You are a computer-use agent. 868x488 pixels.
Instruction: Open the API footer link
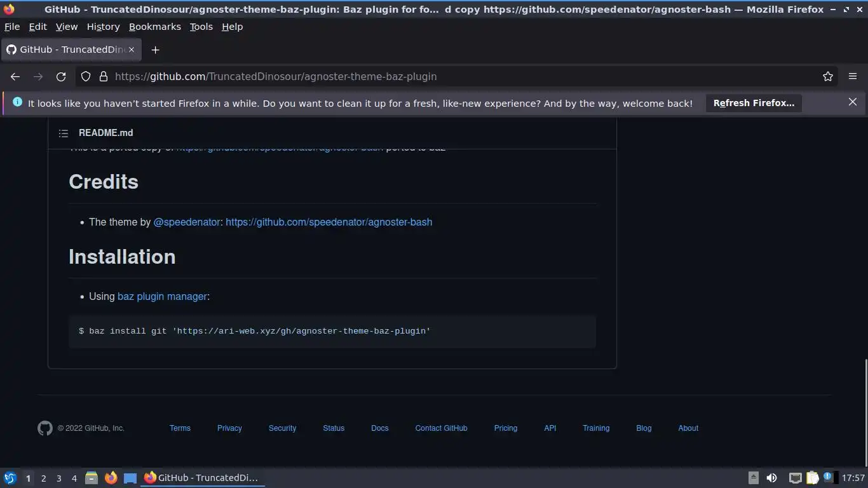coord(550,428)
